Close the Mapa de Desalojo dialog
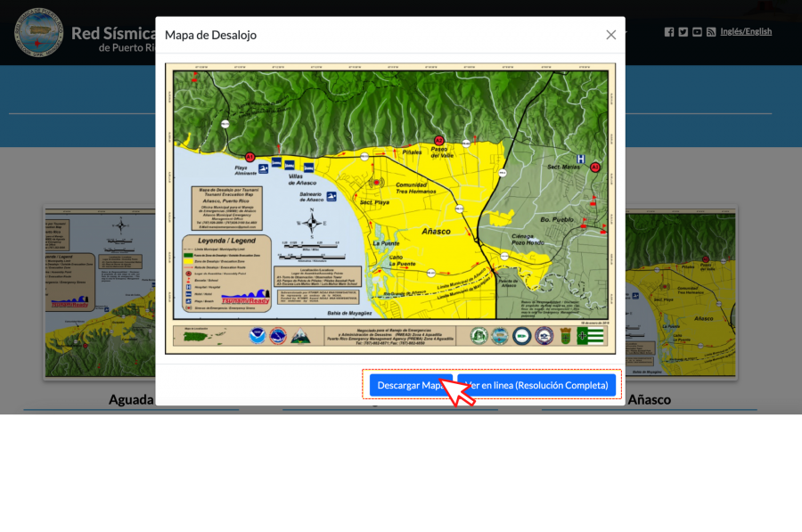Image resolution: width=802 pixels, height=532 pixels. (x=610, y=35)
